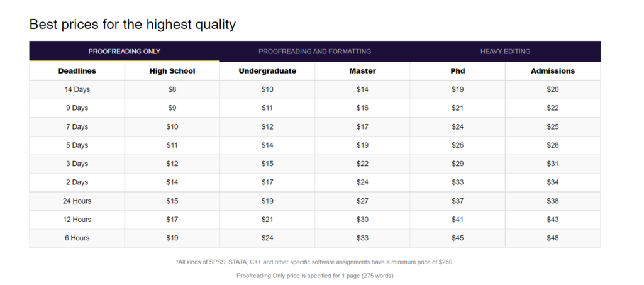The width and height of the screenshot is (644, 285).
Task: Click the Phd column header
Action: [458, 71]
